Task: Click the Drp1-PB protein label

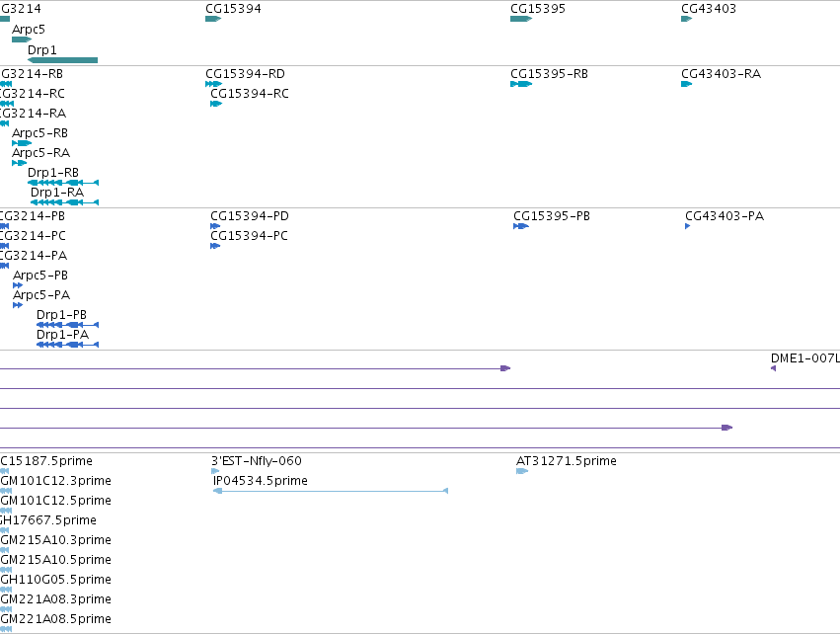Action: (x=61, y=315)
